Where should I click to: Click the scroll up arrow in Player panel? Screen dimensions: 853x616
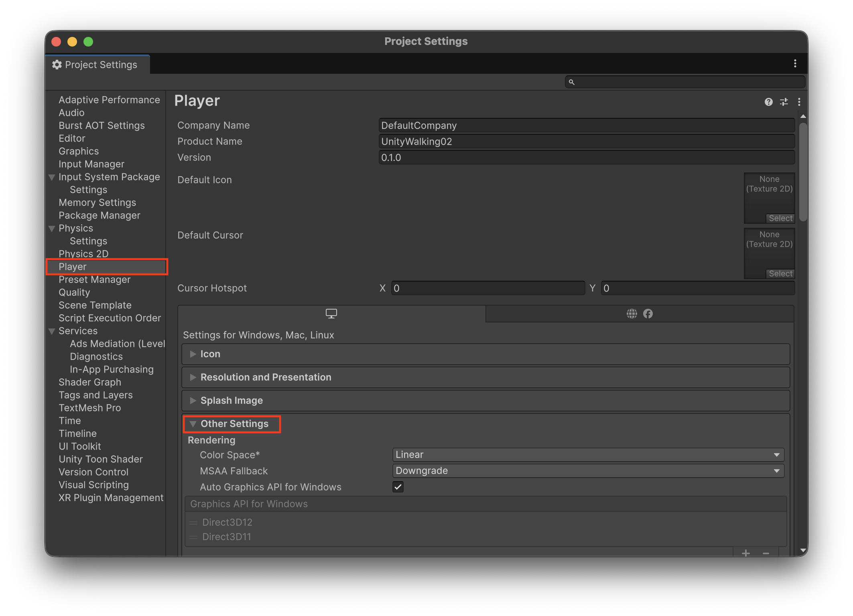(803, 116)
